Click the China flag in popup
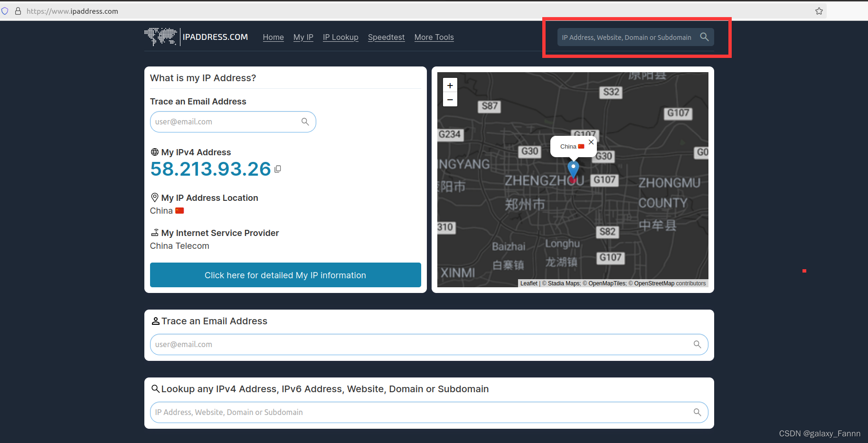 (x=581, y=147)
